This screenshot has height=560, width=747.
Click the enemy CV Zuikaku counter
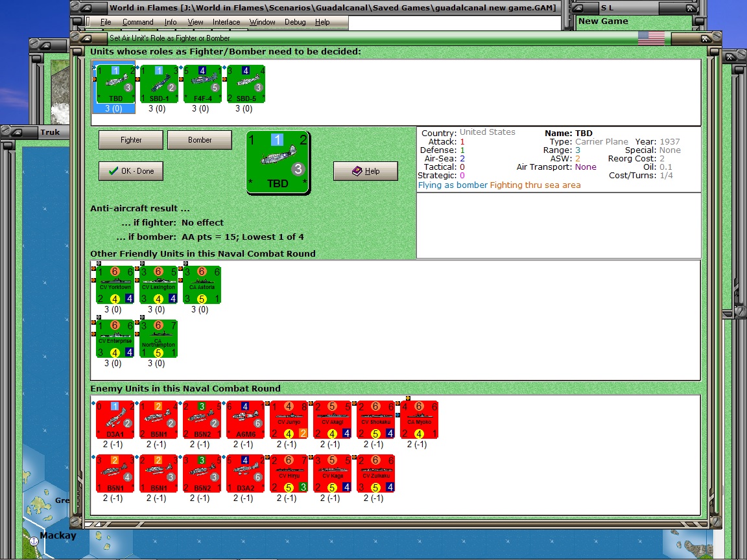(376, 473)
